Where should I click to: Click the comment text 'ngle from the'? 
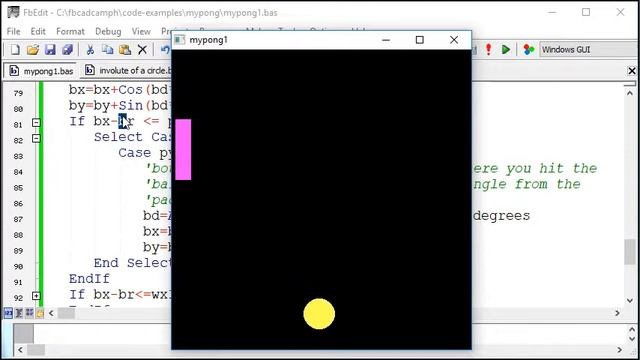point(527,184)
